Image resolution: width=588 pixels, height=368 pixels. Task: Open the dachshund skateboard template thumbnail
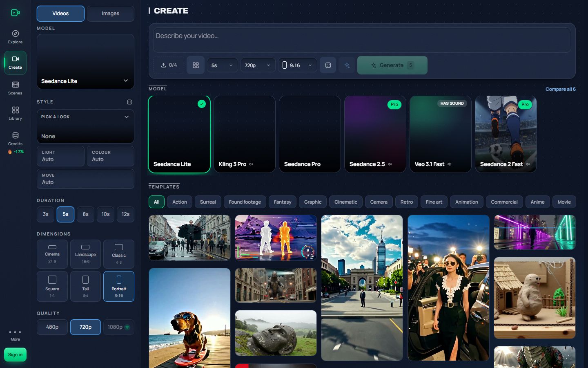(x=189, y=318)
